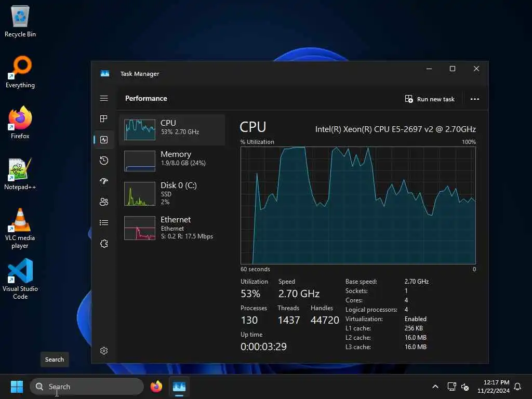Open the Recycle Bin desktop icon
The width and height of the screenshot is (532, 399).
[x=20, y=21]
